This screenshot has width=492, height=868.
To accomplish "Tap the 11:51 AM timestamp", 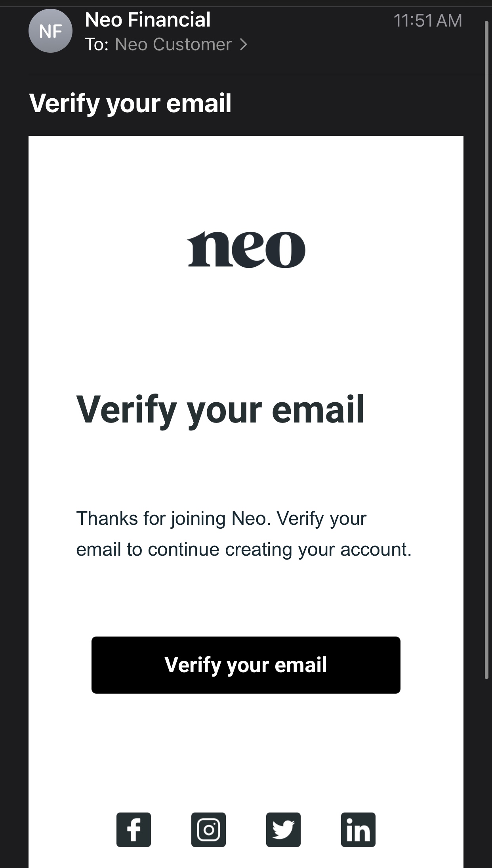I will coord(428,21).
